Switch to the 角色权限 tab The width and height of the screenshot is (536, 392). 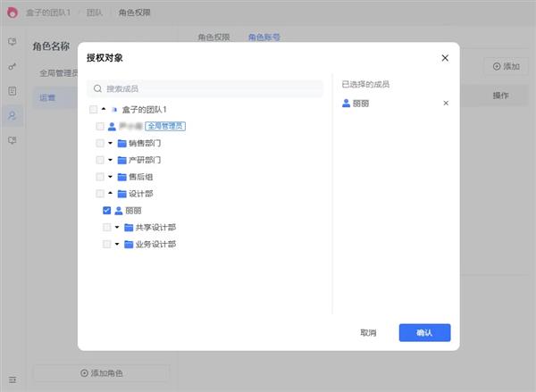click(x=214, y=38)
